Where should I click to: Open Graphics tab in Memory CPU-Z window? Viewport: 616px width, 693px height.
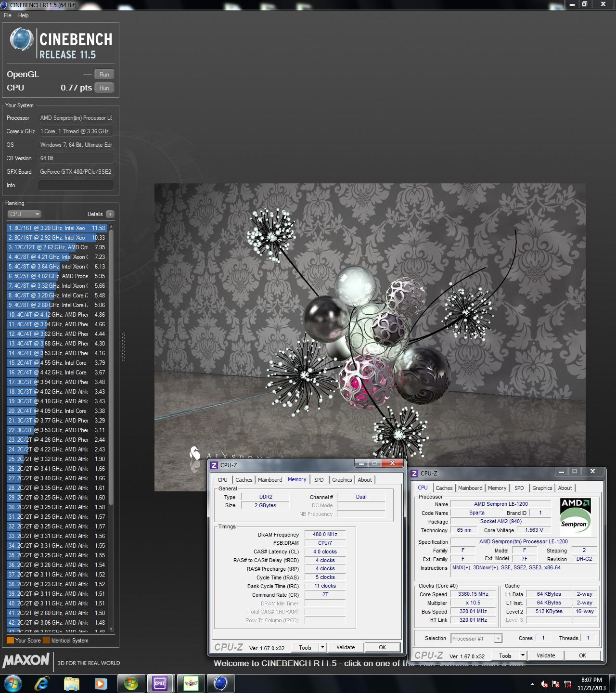coord(342,480)
